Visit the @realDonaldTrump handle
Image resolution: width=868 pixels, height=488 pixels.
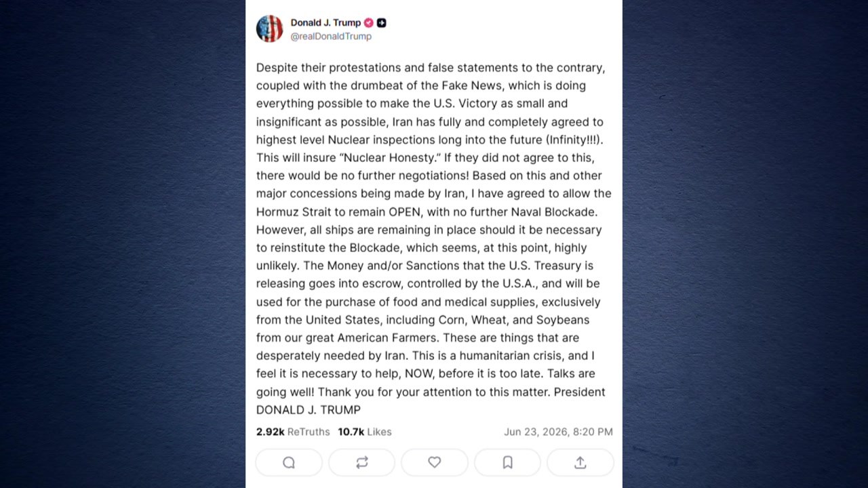tap(331, 37)
